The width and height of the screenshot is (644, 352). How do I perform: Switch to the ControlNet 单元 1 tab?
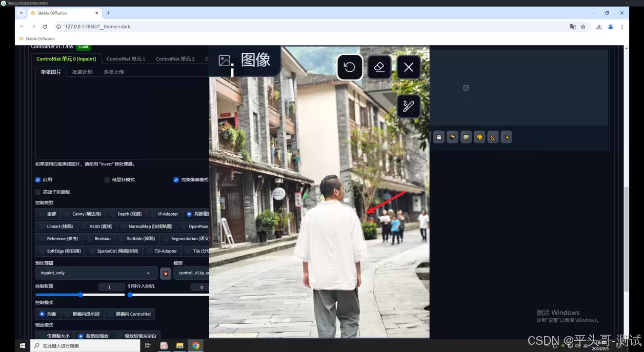[126, 59]
